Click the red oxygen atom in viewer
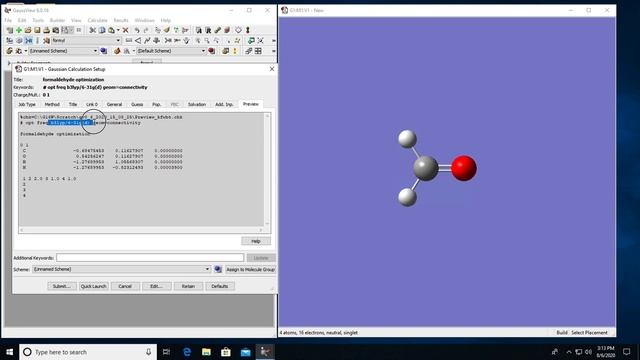Image resolution: width=640 pixels, height=360 pixels. 464,168
